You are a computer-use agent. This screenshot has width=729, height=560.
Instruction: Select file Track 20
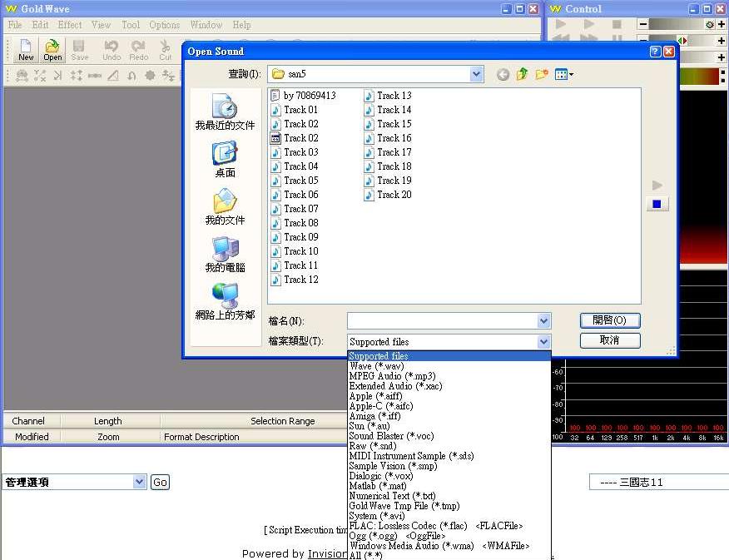[388, 195]
